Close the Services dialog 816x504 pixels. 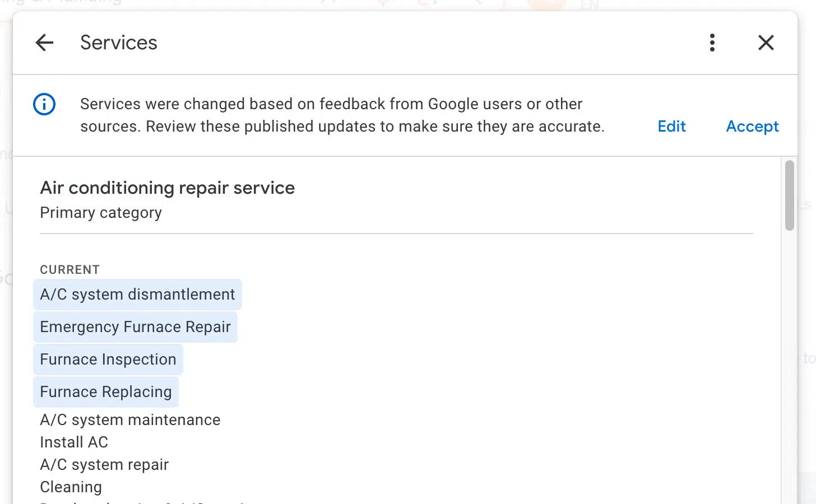tap(766, 43)
